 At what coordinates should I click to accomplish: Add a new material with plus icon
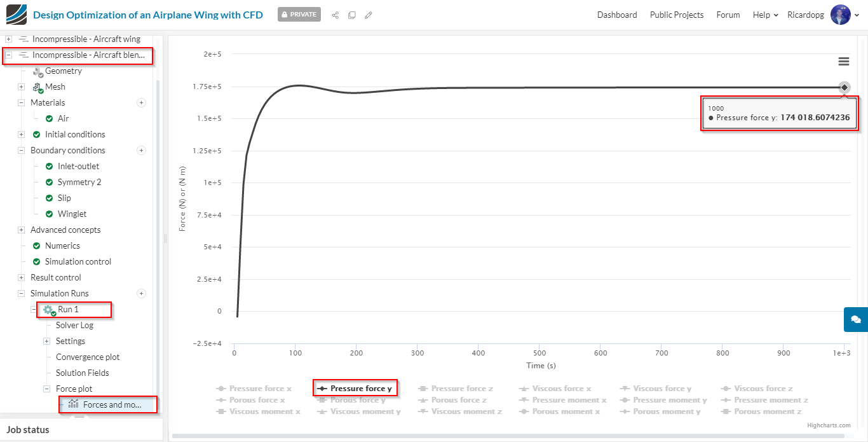(x=142, y=102)
